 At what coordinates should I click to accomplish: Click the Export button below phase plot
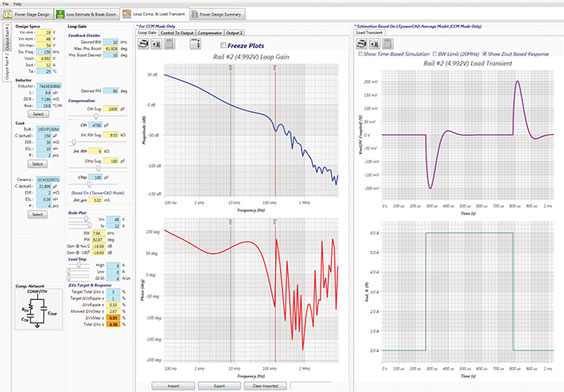pos(219,386)
